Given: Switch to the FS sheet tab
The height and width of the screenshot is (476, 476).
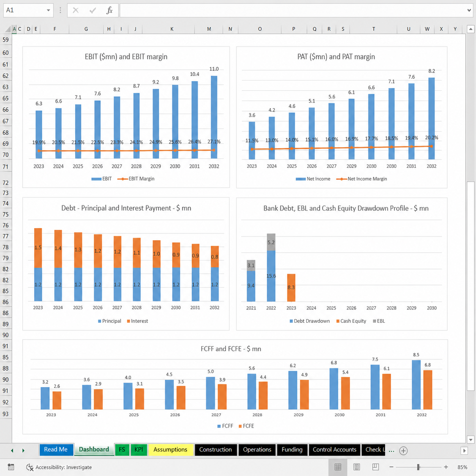Looking at the screenshot, I should pyautogui.click(x=122, y=449).
